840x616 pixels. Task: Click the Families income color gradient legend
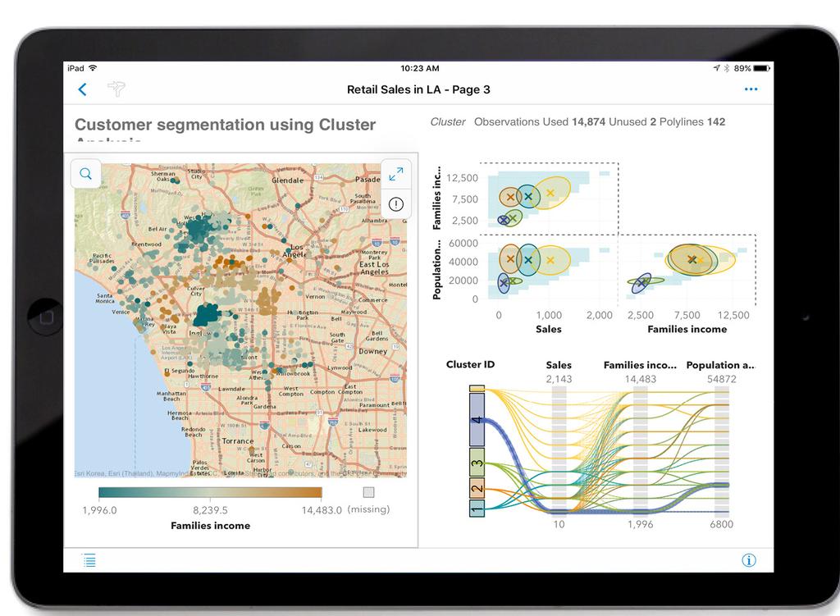pos(210,492)
